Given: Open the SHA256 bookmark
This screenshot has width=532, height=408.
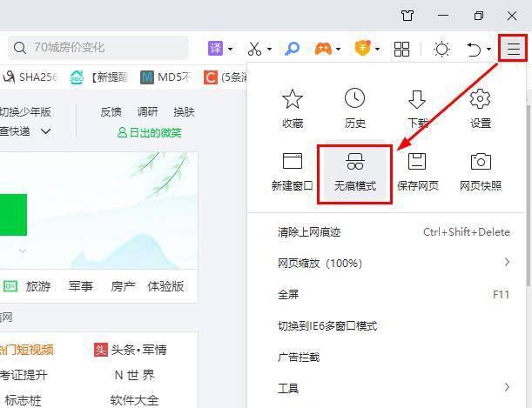Looking at the screenshot, I should (30, 77).
